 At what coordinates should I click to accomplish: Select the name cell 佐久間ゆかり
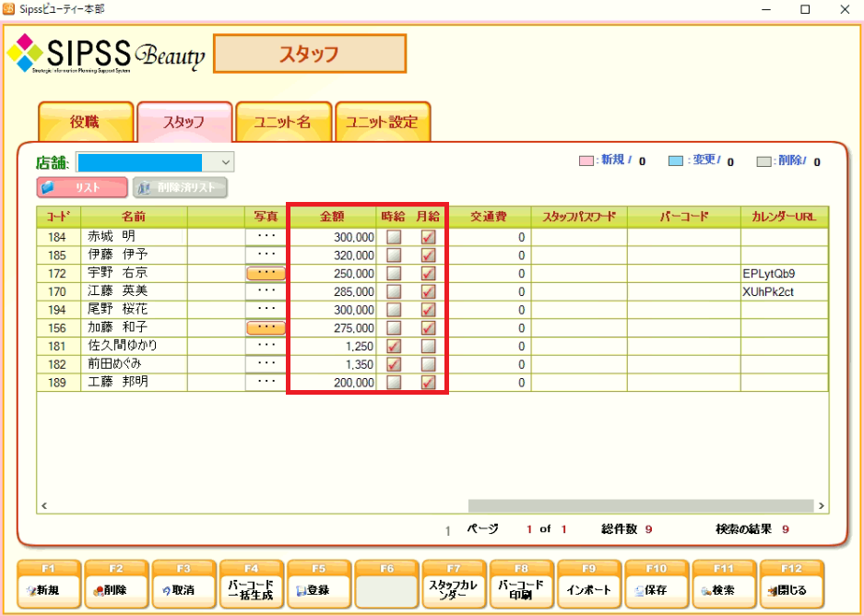pos(134,346)
